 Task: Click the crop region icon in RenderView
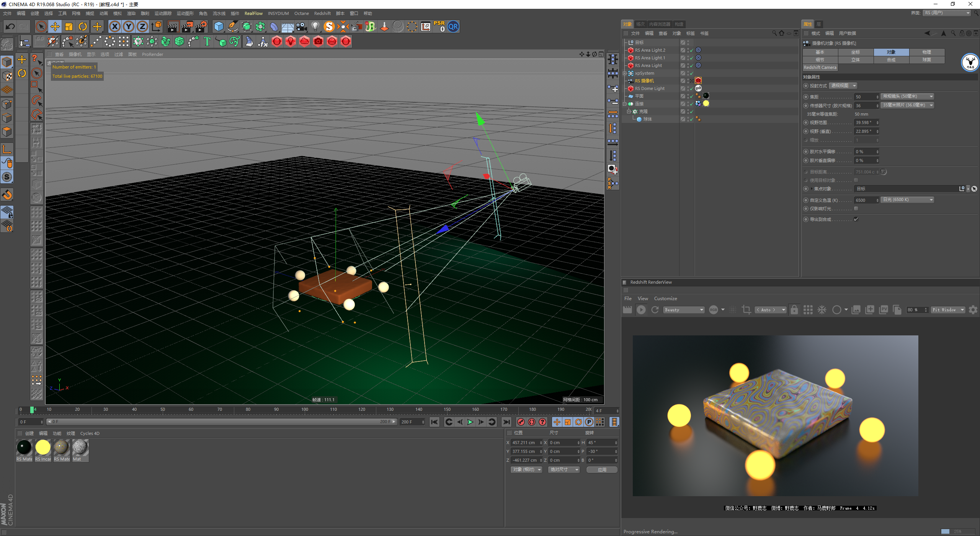coord(746,310)
